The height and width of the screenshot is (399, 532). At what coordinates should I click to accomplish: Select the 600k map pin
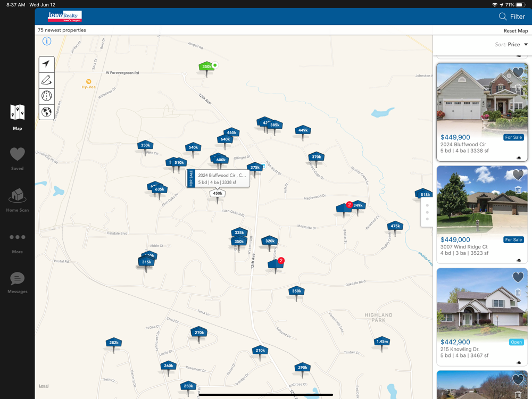pos(221,160)
